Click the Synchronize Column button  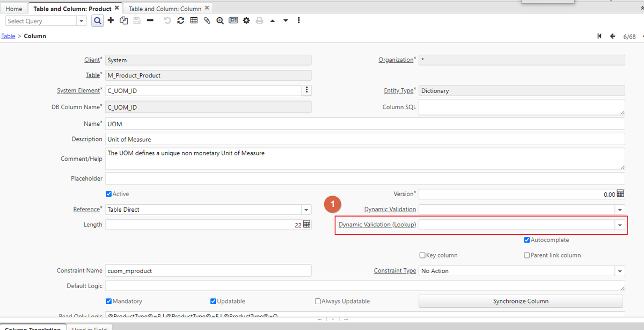point(521,302)
